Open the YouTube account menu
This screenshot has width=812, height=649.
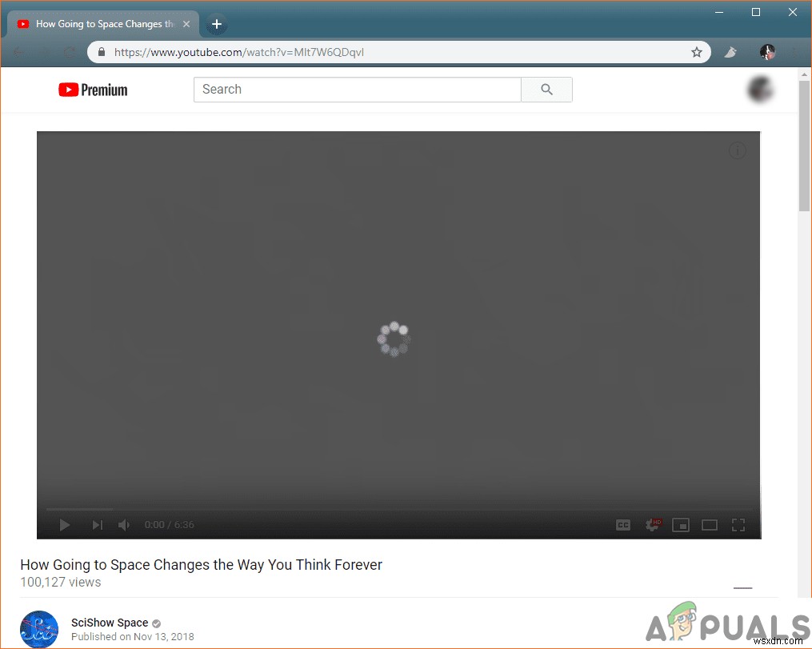758,90
